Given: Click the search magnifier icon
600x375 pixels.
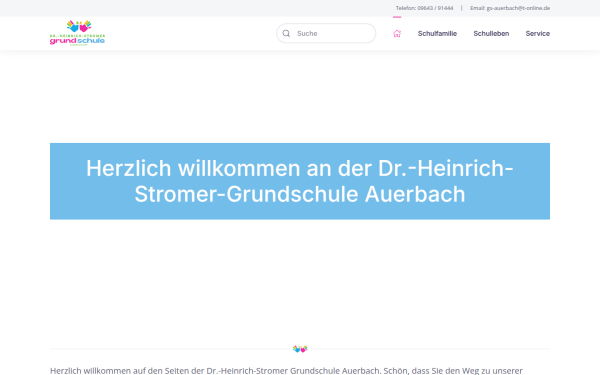Looking at the screenshot, I should pyautogui.click(x=286, y=33).
